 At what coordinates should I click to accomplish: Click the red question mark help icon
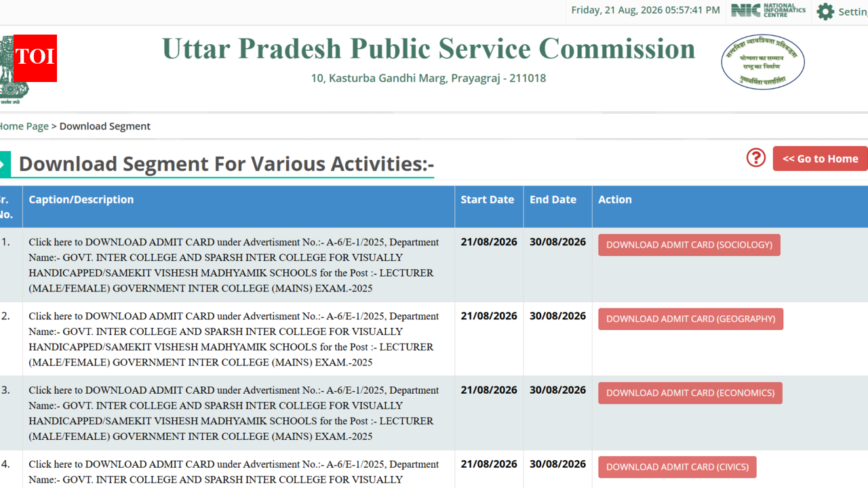(756, 157)
